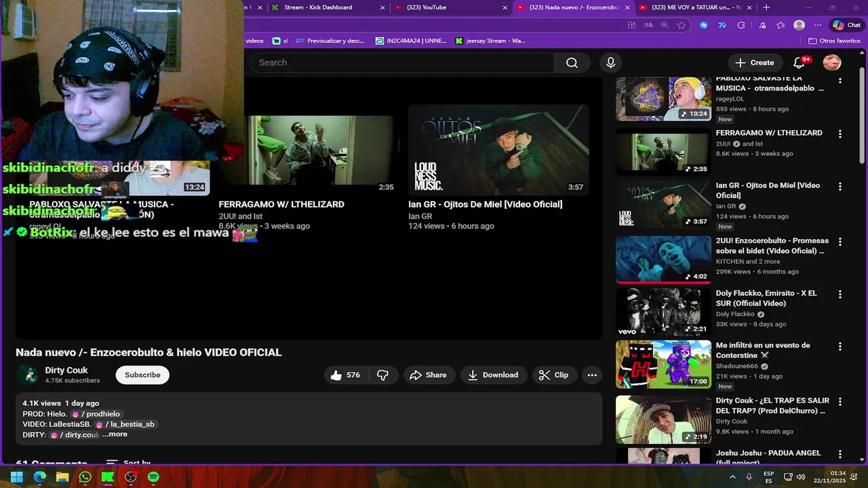
Task: Create a Clip of the video
Action: [553, 375]
